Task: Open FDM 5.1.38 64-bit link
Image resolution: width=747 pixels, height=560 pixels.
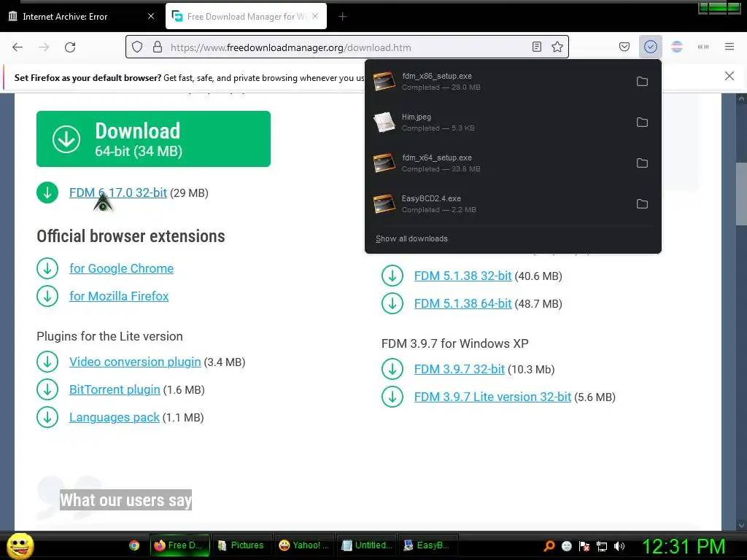Action: pyautogui.click(x=463, y=303)
